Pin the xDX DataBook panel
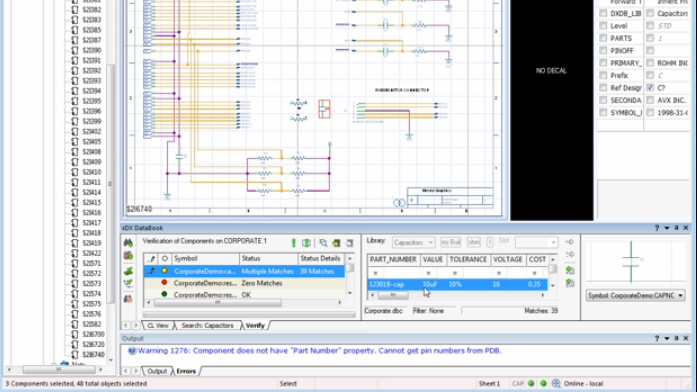 (676, 228)
